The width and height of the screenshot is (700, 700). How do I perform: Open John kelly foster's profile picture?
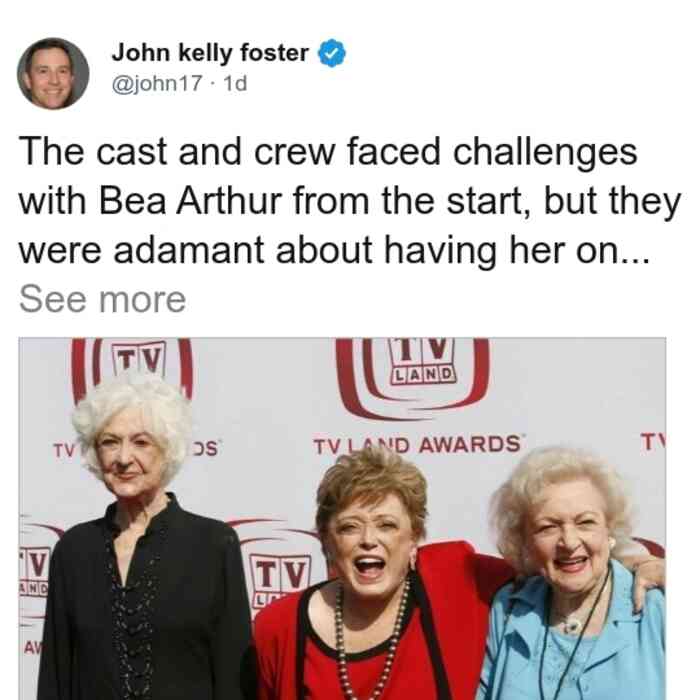pyautogui.click(x=53, y=73)
